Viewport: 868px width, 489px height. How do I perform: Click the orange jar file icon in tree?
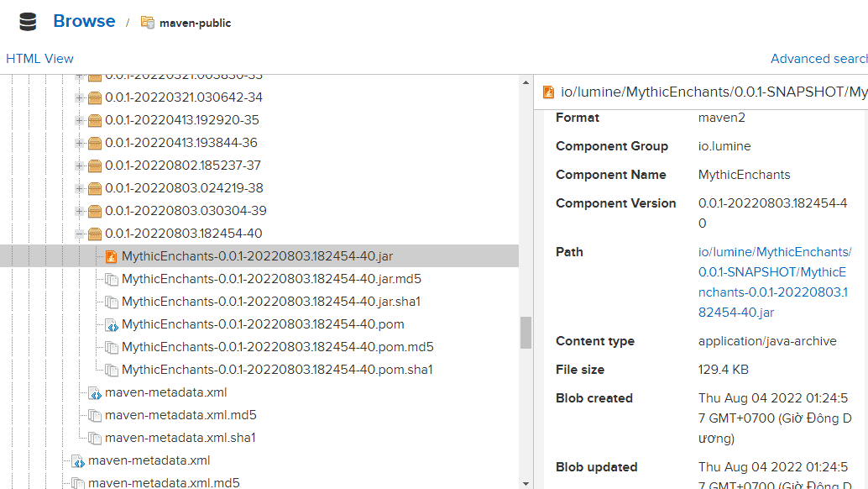[x=111, y=256]
